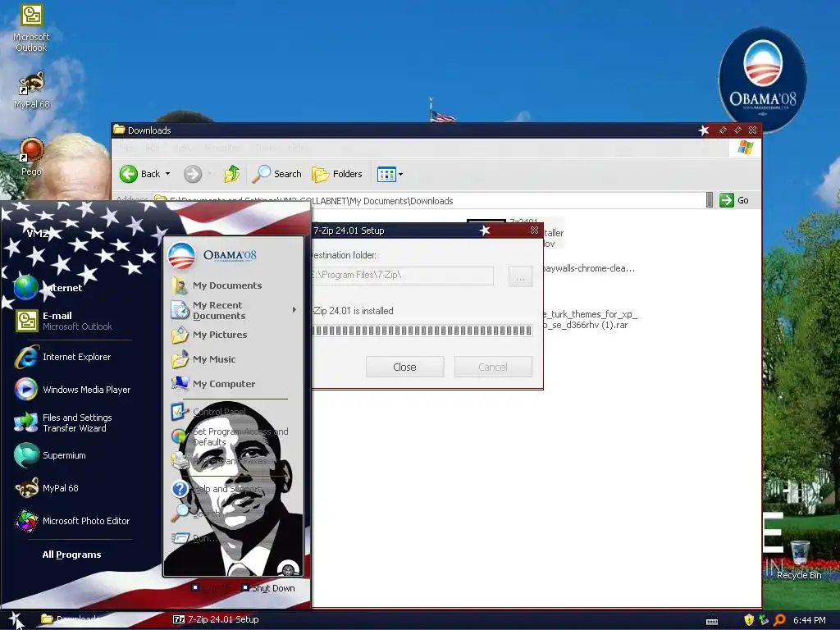
Task: Click the yellow security shield tray icon
Action: click(x=749, y=620)
